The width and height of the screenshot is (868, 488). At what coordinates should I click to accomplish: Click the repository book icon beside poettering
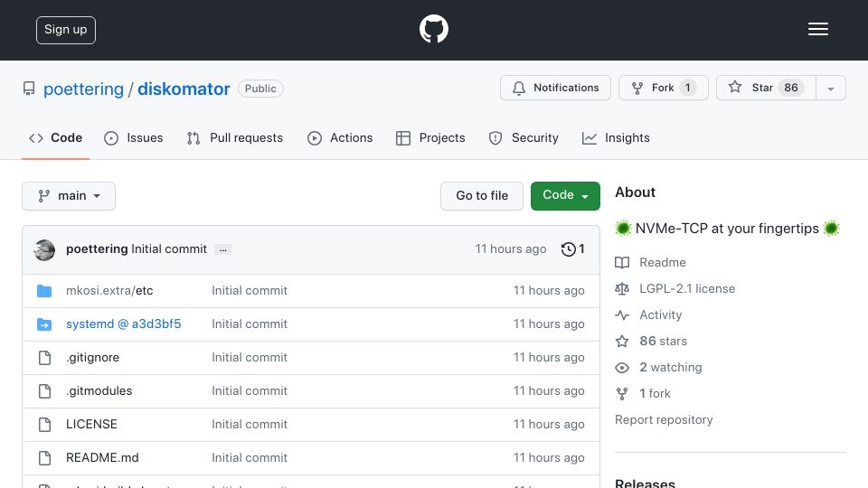point(29,89)
